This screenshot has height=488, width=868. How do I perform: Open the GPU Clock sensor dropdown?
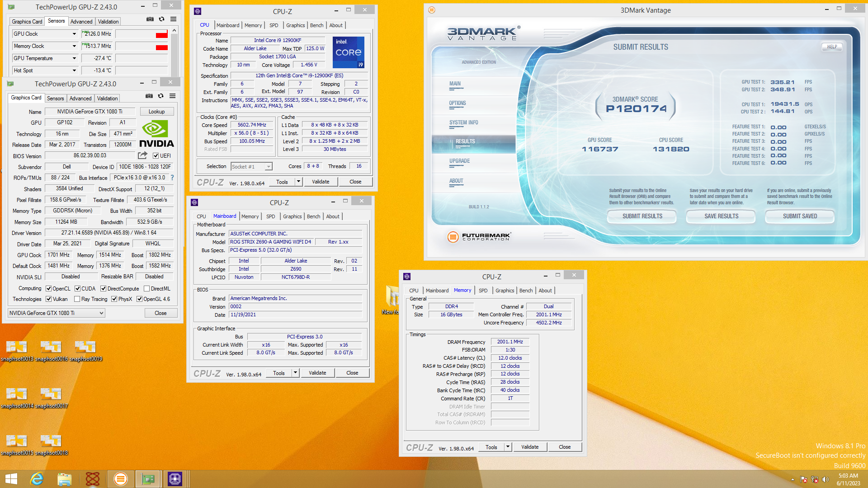74,34
